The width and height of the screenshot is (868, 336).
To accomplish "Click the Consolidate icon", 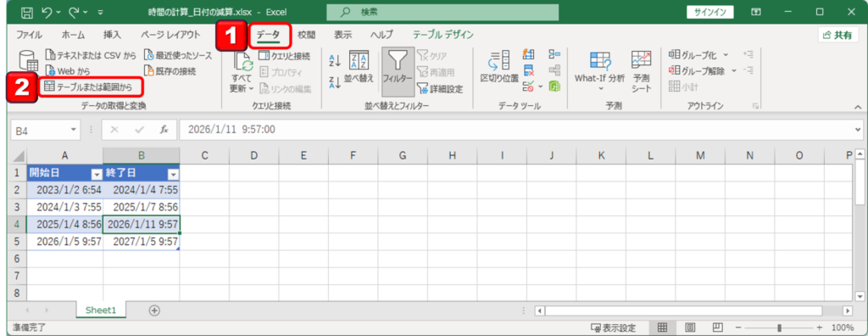I will 554,54.
